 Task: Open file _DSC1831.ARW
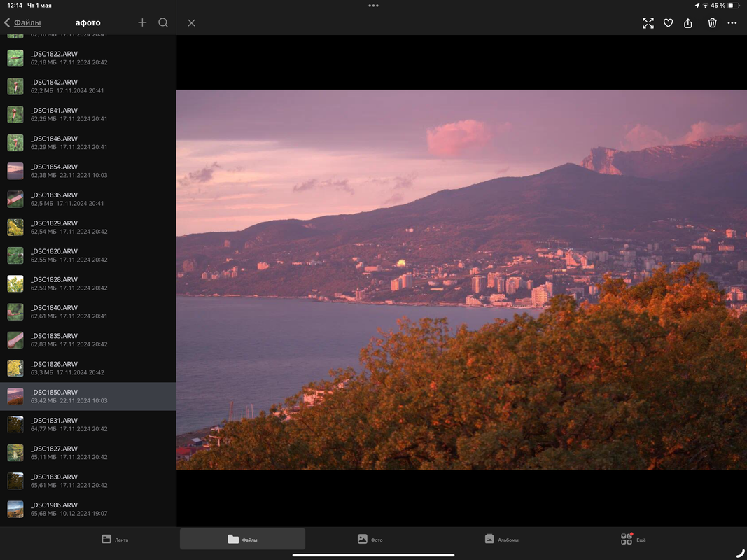pos(88,424)
